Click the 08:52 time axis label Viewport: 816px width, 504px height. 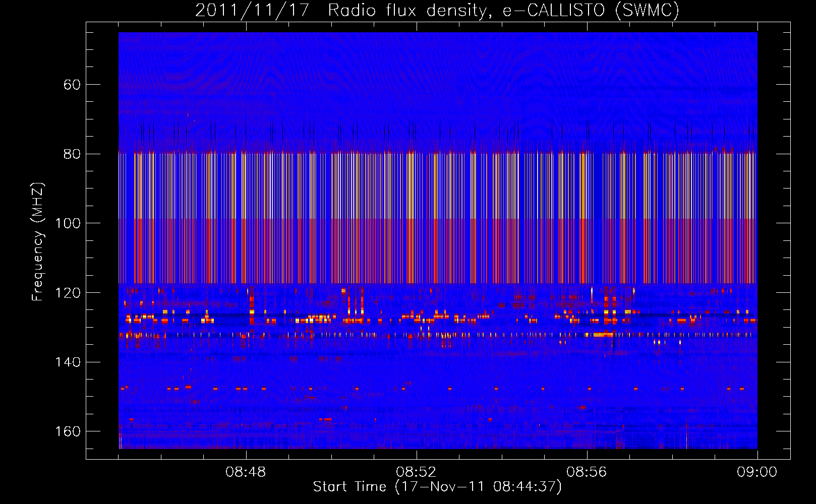(x=416, y=472)
